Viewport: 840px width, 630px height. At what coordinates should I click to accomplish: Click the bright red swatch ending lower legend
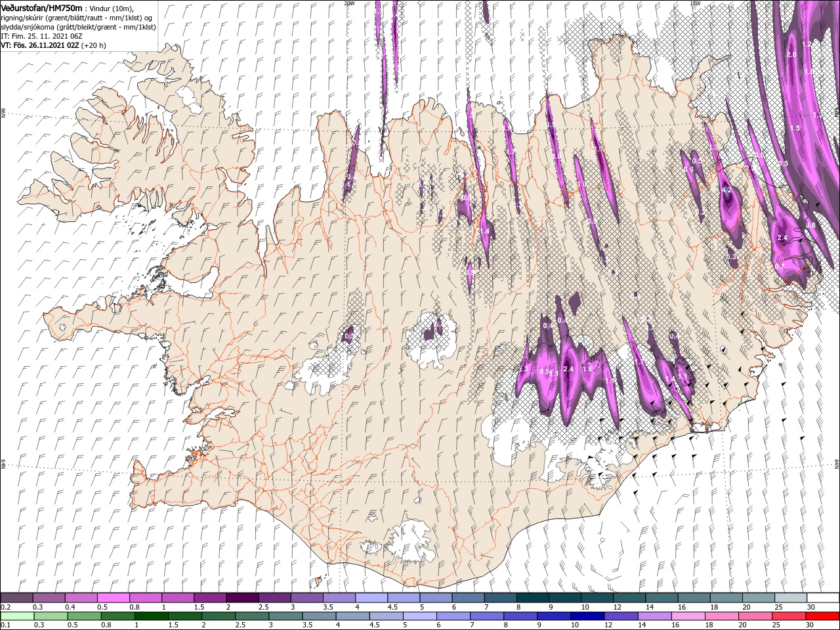822,616
